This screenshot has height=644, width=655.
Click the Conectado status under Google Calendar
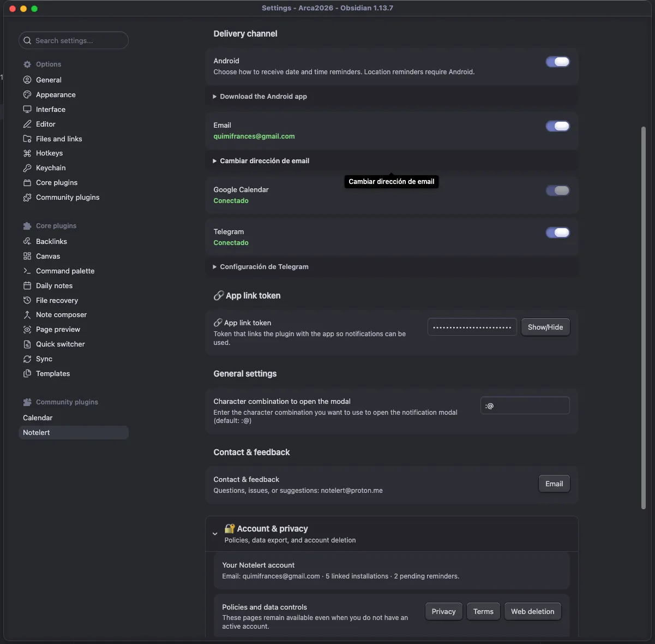[x=231, y=201]
